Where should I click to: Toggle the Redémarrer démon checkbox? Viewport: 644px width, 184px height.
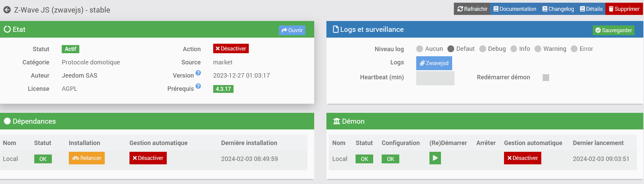(x=546, y=78)
